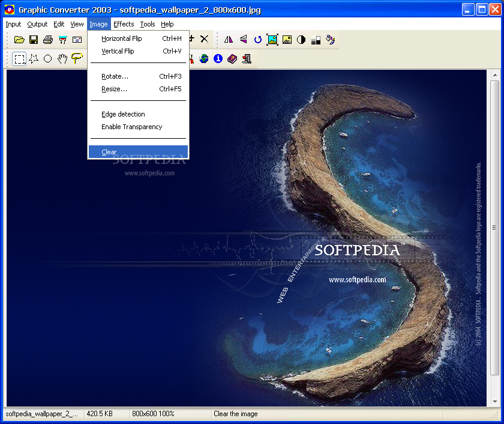Click the grayscale gradient icon
The height and width of the screenshot is (424, 504).
(316, 40)
